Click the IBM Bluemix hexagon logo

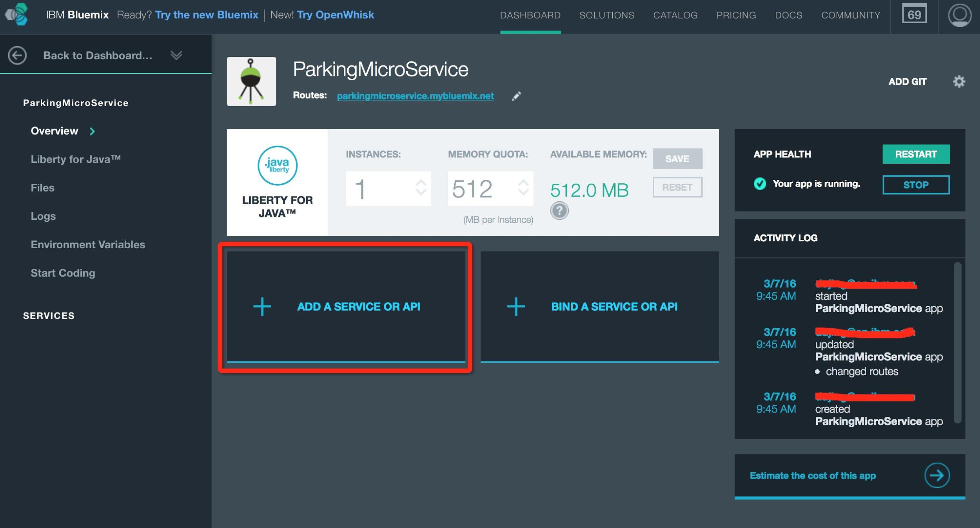16,14
